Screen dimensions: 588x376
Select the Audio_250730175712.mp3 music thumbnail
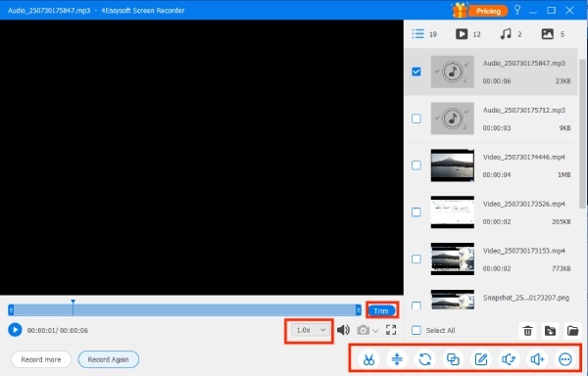pos(452,118)
